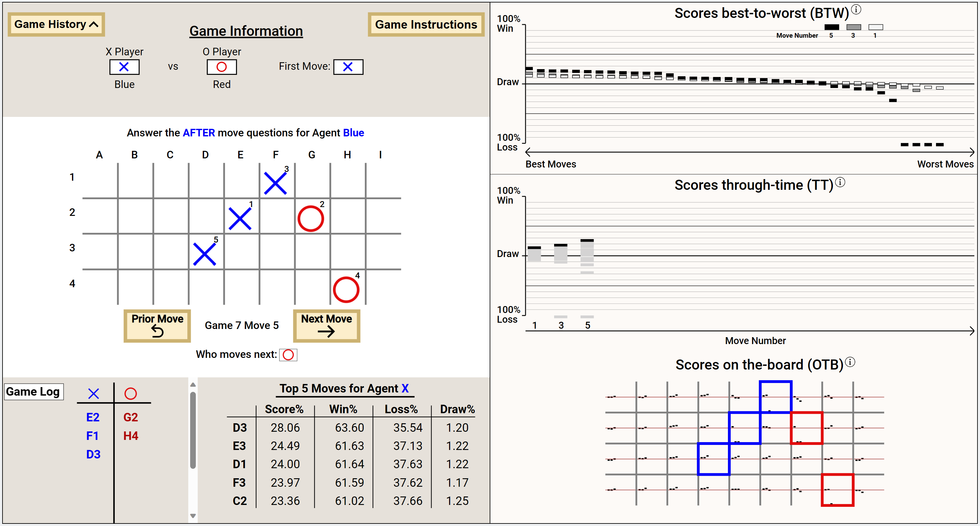The width and height of the screenshot is (980, 526).
Task: Advance to the Next Move
Action: (x=327, y=326)
